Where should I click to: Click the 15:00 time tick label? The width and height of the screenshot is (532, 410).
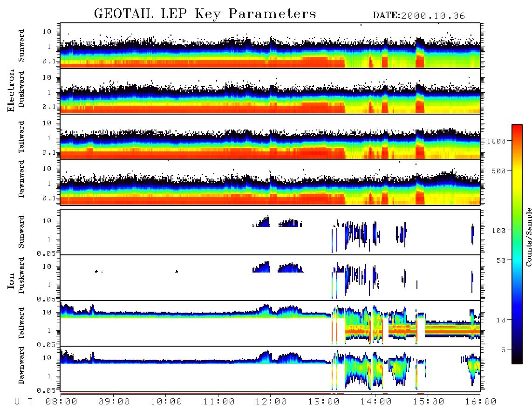[429, 402]
